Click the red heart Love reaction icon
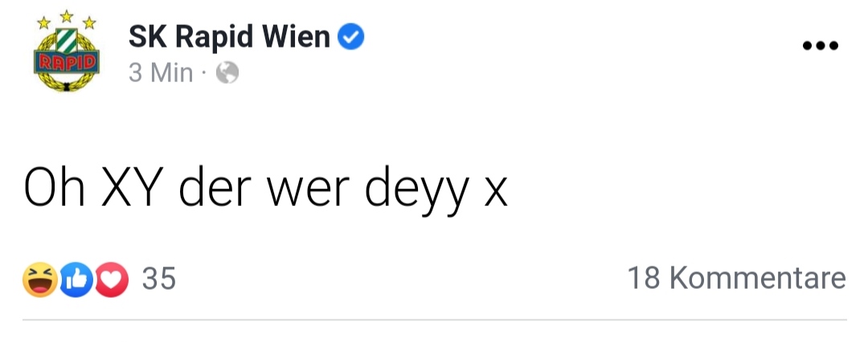 point(113,279)
